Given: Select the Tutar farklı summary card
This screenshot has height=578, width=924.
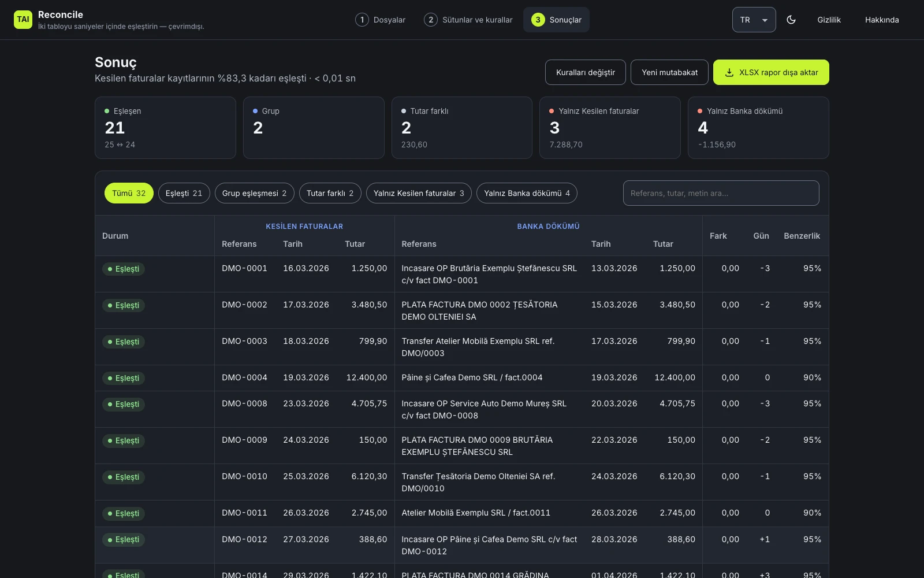Looking at the screenshot, I should coord(462,128).
